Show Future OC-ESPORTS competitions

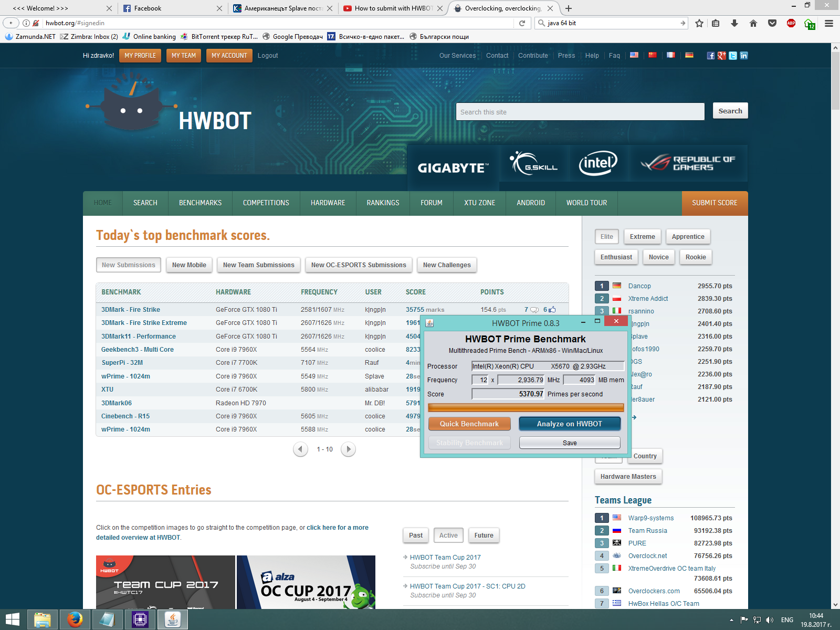coord(484,535)
